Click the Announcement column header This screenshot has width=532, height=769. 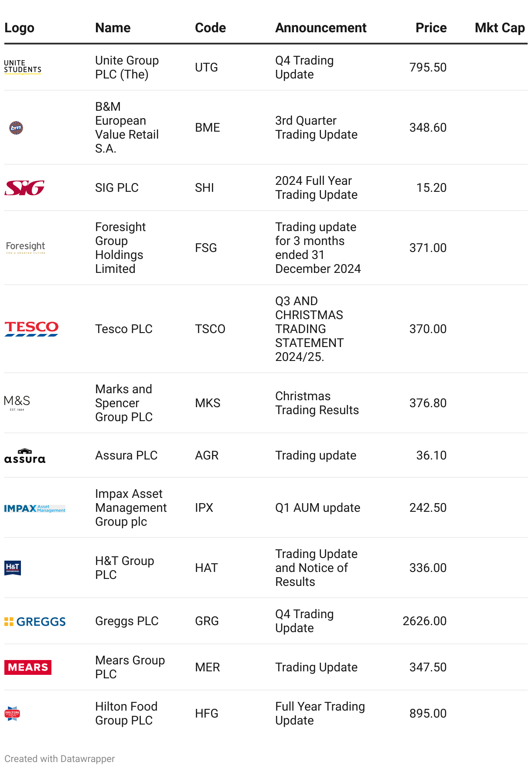(x=321, y=28)
